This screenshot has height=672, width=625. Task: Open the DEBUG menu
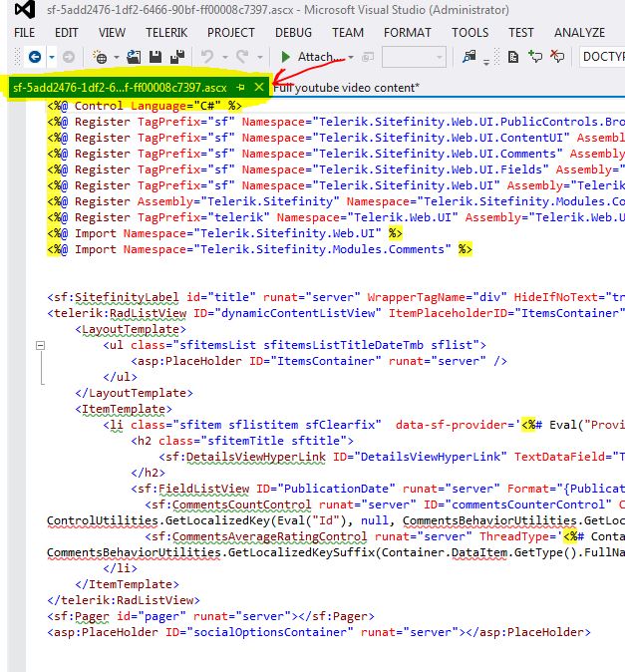[293, 33]
